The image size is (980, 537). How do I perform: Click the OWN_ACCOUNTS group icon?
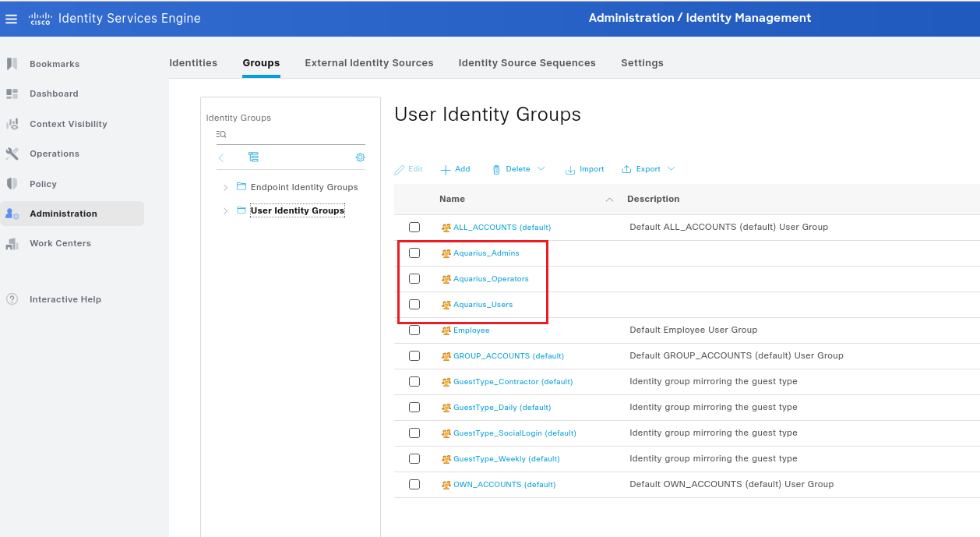coord(446,485)
